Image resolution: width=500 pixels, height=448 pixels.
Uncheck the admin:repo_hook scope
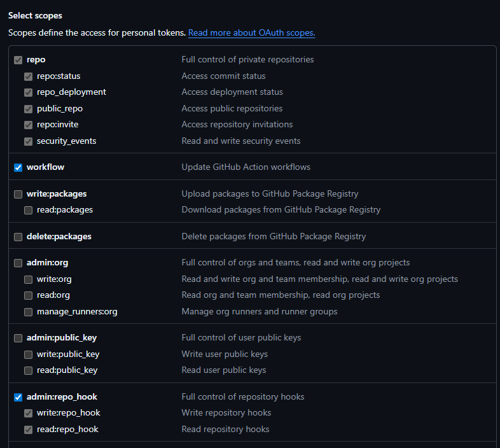tap(18, 397)
